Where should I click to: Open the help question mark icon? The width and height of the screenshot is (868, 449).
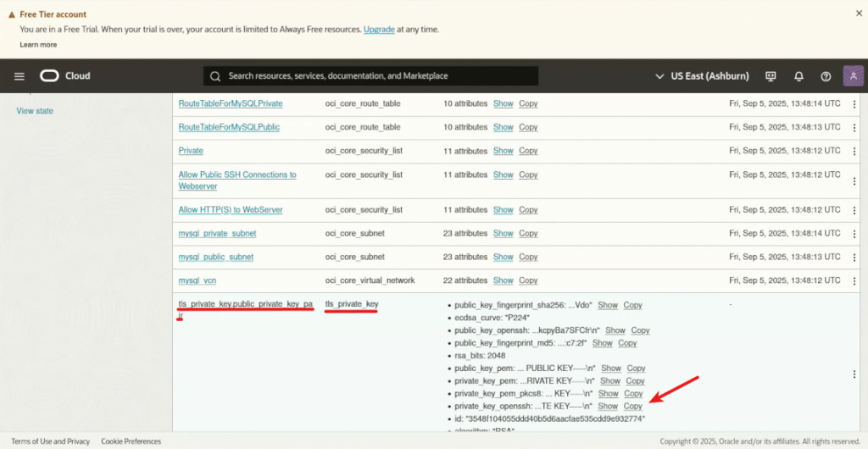click(826, 76)
